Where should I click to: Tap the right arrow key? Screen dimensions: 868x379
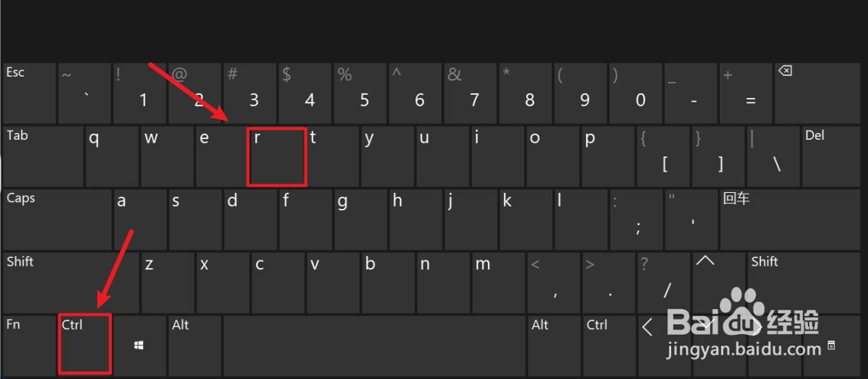click(x=774, y=346)
